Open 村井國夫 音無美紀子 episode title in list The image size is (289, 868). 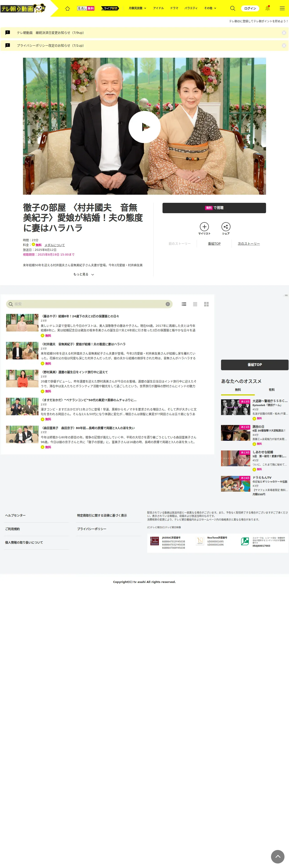pos(83,344)
